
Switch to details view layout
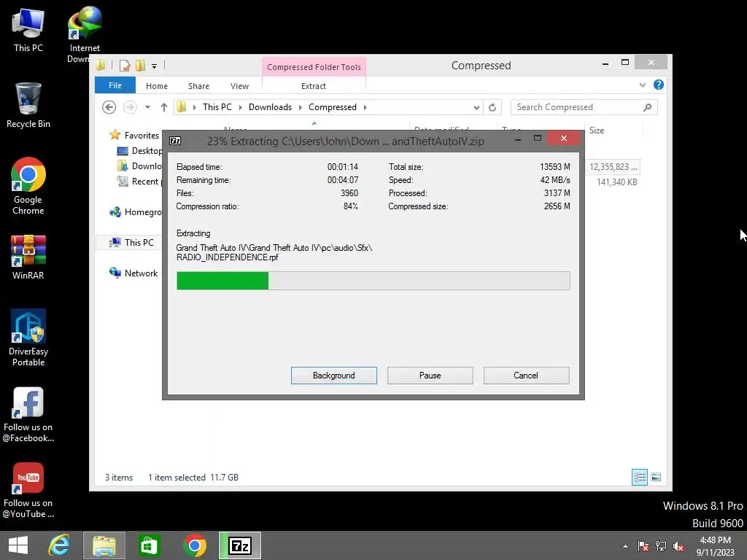tap(640, 477)
